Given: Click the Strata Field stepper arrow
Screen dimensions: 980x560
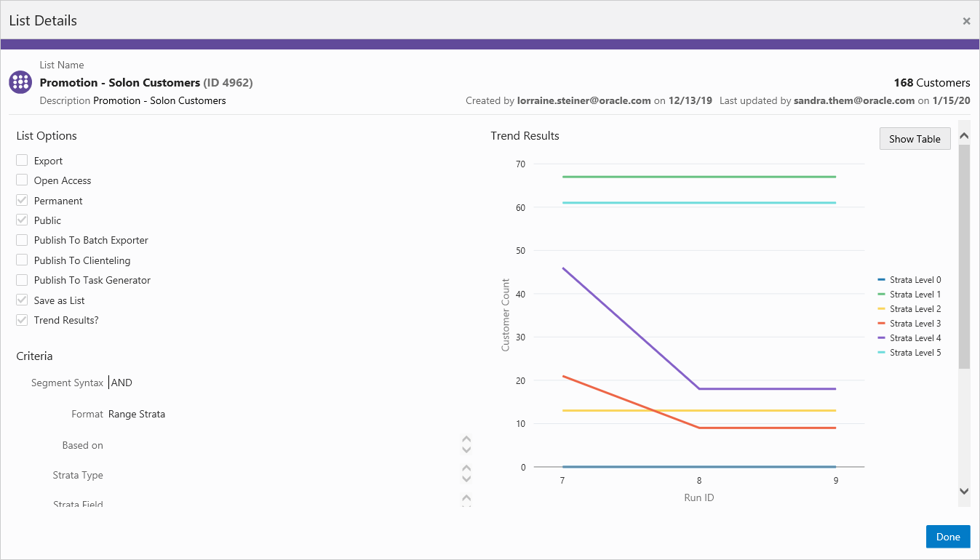Looking at the screenshot, I should [466, 500].
